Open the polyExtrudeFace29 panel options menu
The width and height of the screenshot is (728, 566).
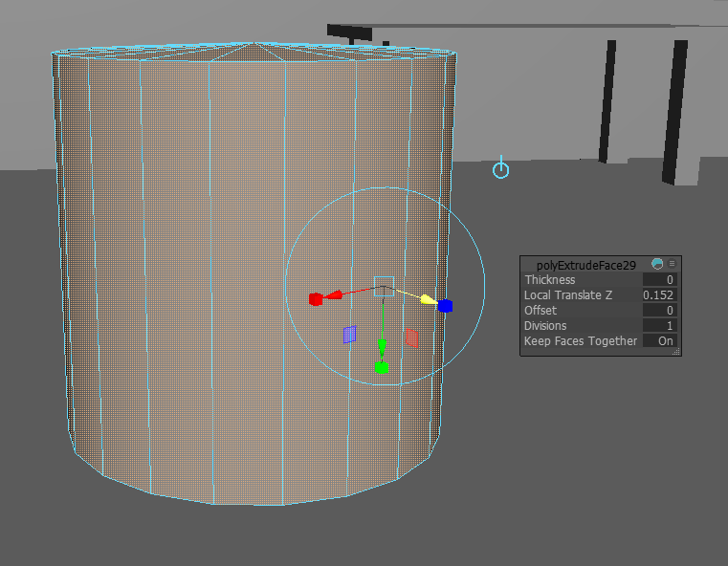coord(673,264)
